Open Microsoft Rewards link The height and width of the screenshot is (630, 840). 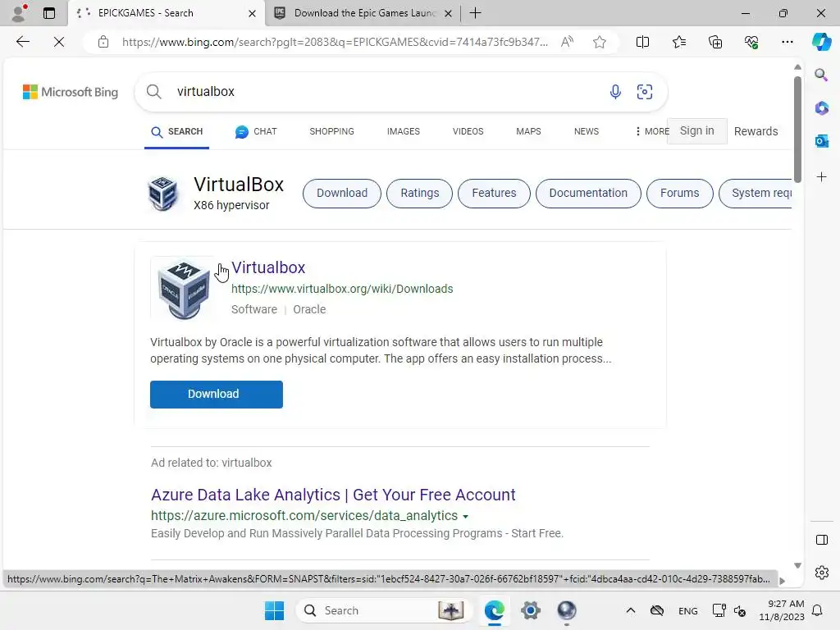point(756,131)
